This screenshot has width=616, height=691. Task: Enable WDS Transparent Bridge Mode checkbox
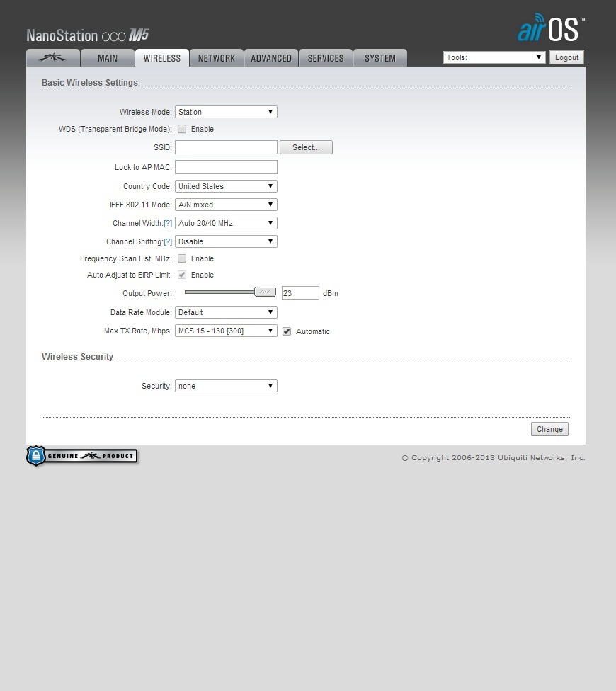click(182, 129)
